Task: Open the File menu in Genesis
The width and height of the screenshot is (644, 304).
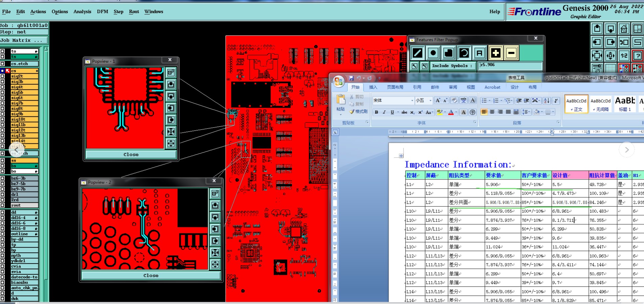Action: [6, 11]
